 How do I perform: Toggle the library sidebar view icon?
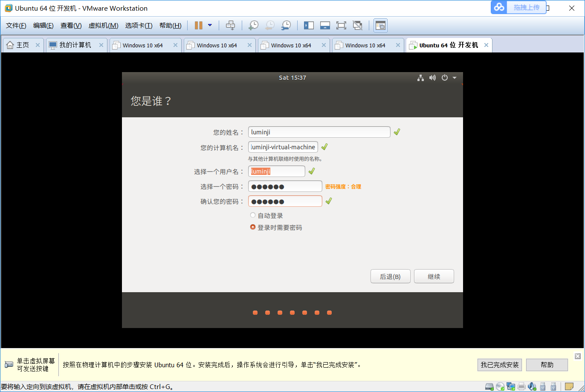[309, 26]
